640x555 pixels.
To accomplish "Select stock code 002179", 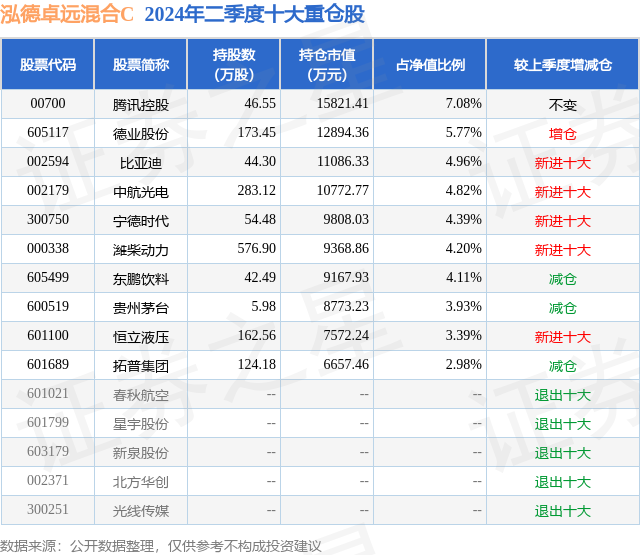I will [48, 191].
